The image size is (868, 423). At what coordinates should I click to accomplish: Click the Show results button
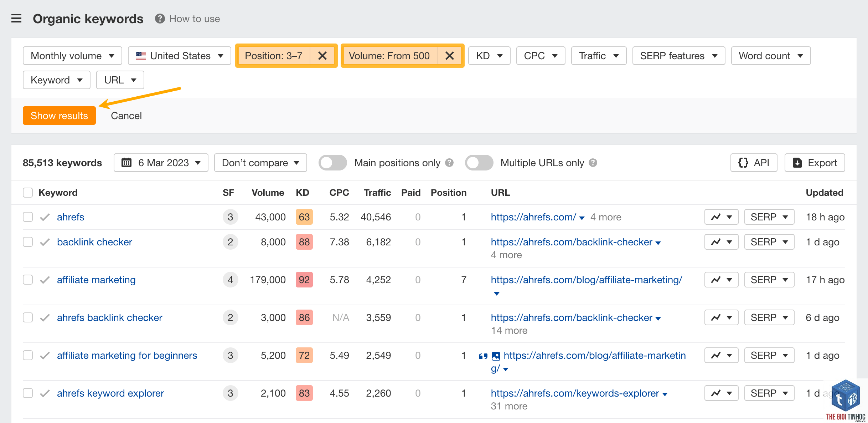[x=59, y=116]
